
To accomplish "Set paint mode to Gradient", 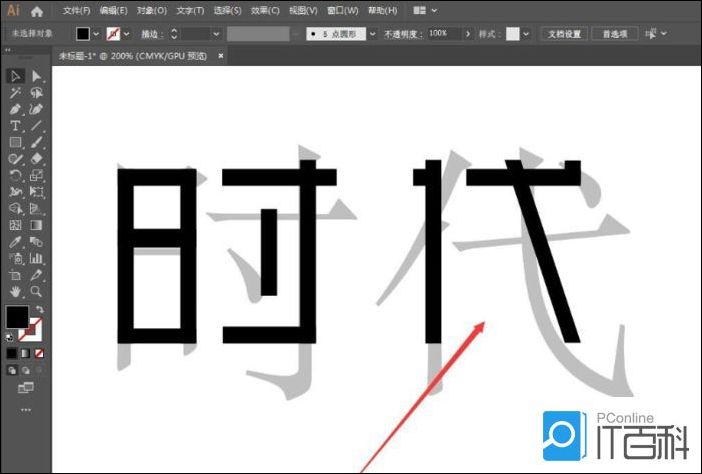I will click(26, 354).
